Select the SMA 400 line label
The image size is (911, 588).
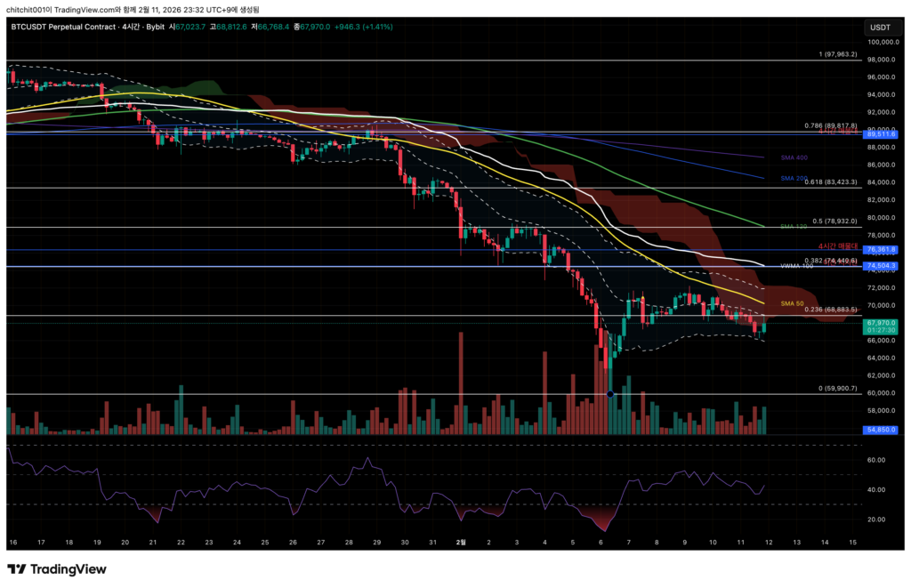coord(794,157)
